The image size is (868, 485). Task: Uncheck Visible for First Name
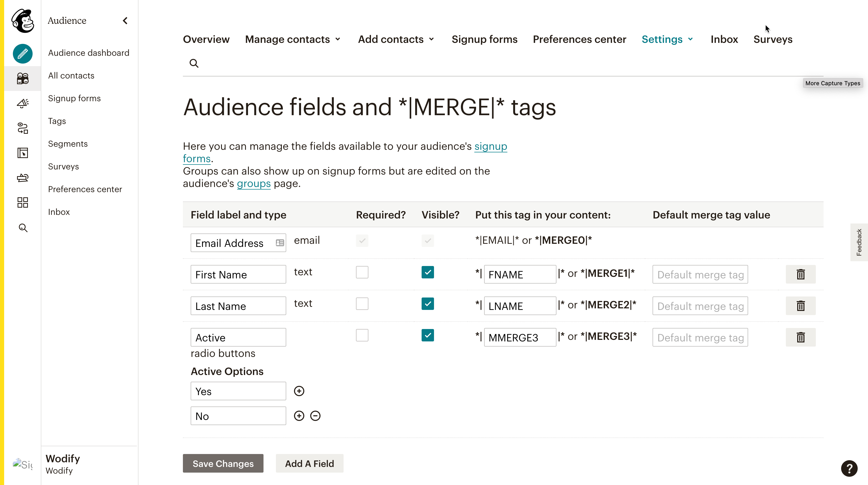click(x=428, y=272)
